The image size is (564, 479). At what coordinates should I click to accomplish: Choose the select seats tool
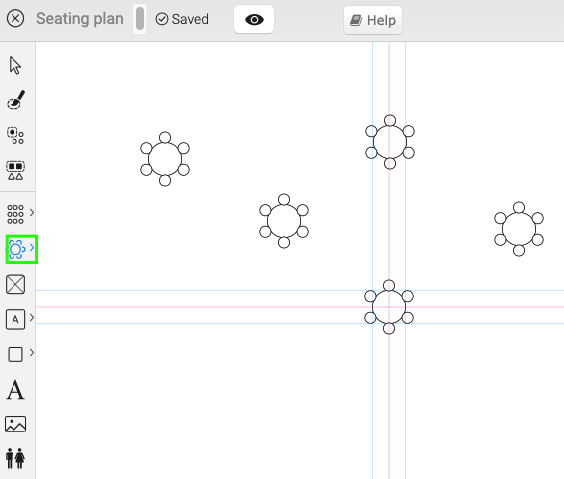(15, 136)
